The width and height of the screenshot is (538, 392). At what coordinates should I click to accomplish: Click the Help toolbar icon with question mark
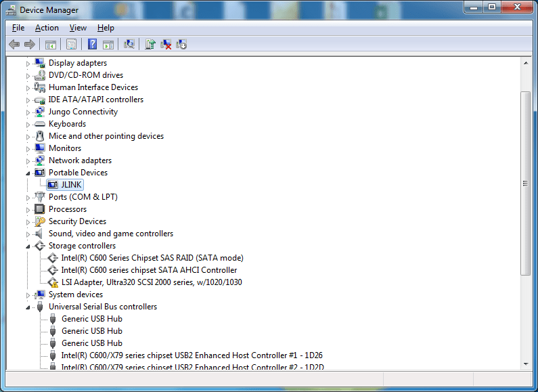pos(93,44)
